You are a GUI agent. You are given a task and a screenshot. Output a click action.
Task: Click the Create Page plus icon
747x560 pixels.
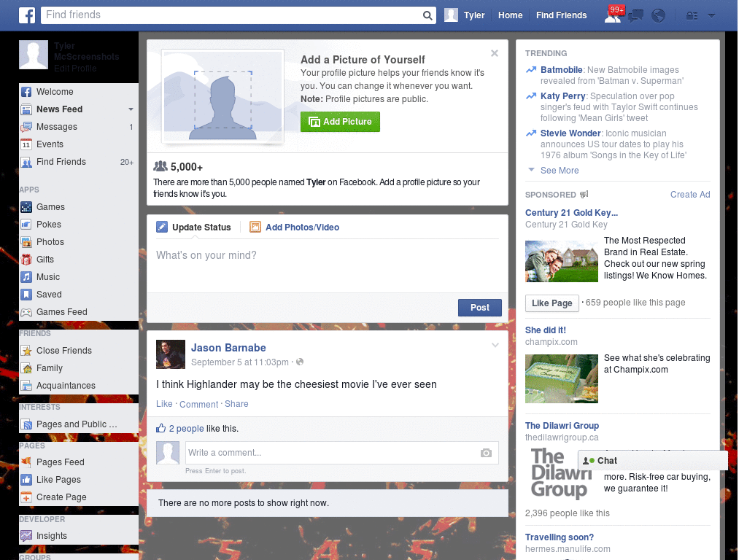tap(26, 497)
